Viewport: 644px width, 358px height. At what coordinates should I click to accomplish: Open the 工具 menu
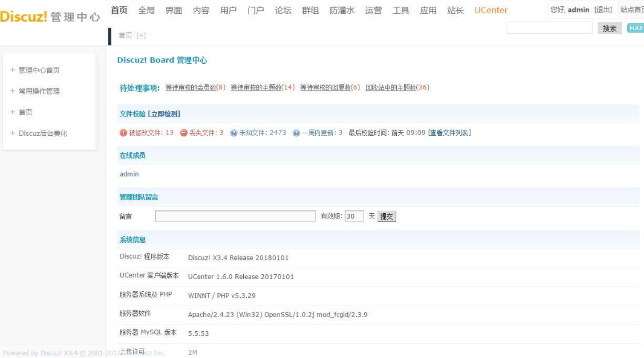pos(401,10)
